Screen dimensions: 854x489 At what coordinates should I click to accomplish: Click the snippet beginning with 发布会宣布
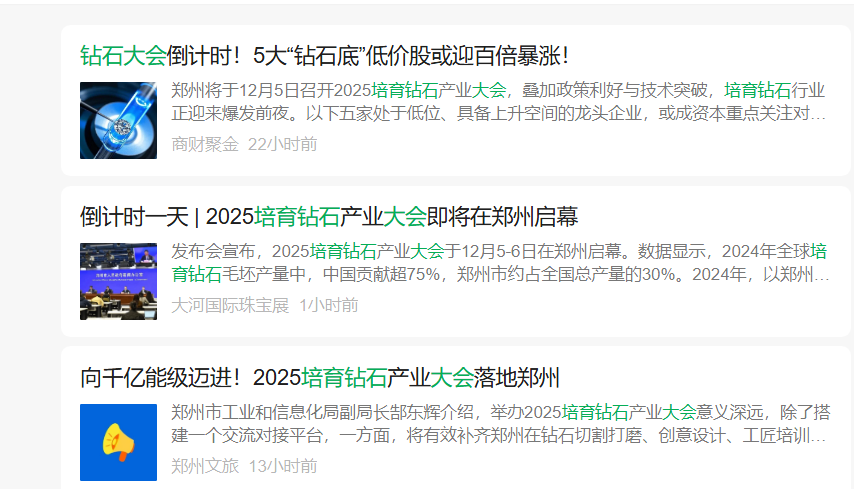tap(500, 262)
